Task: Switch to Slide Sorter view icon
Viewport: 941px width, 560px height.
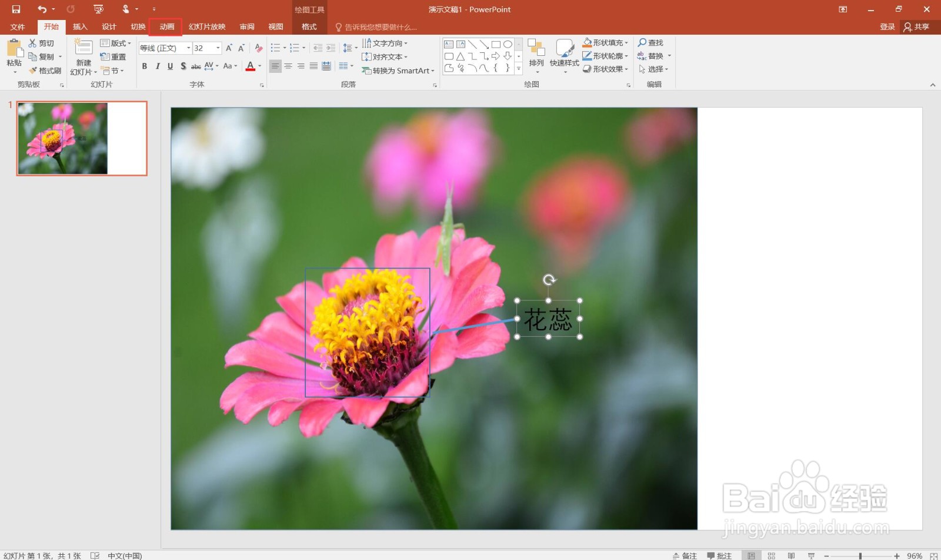Action: point(771,555)
